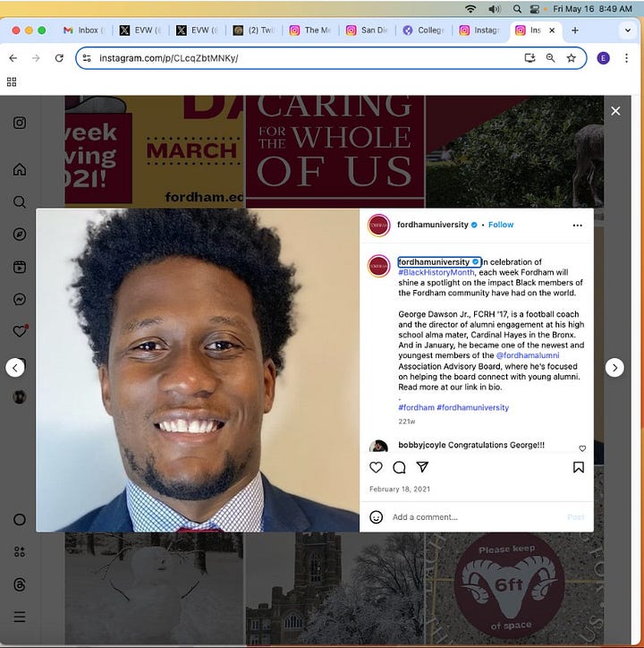Click Meta AI circle icon in sidebar
This screenshot has width=644, height=648.
[20, 519]
